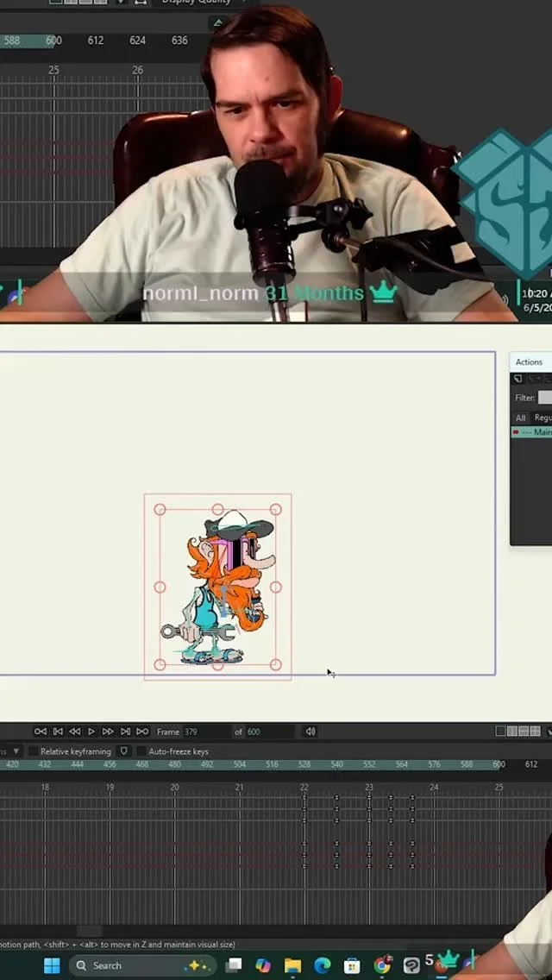Image resolution: width=552 pixels, height=980 pixels.
Task: Click the new action icon in Actions panel
Action: 517,379
